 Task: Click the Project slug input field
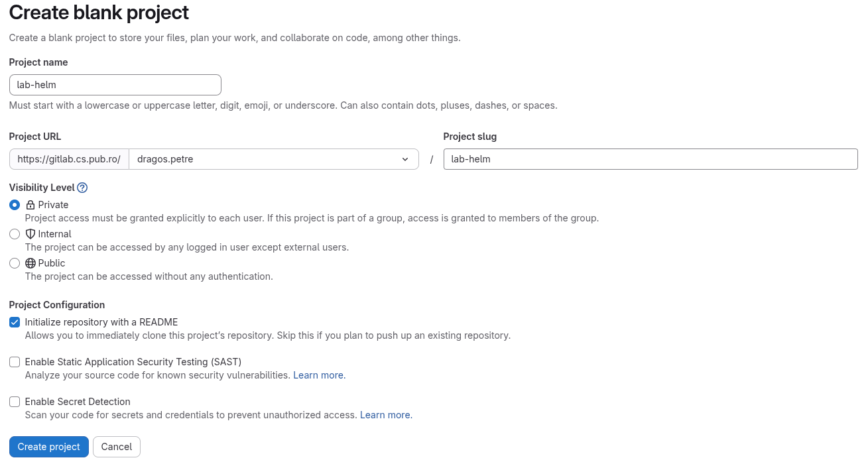tap(650, 159)
